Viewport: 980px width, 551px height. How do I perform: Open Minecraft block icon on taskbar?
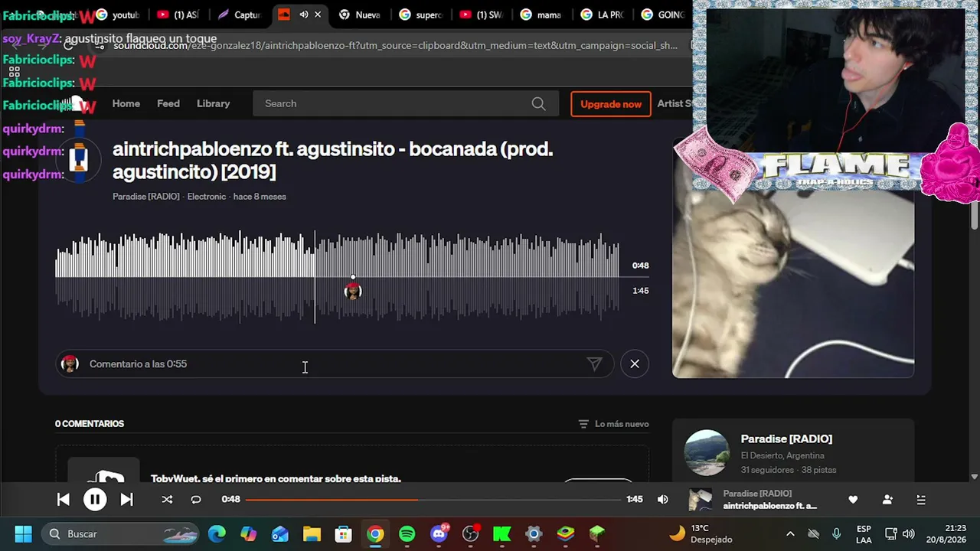point(597,533)
